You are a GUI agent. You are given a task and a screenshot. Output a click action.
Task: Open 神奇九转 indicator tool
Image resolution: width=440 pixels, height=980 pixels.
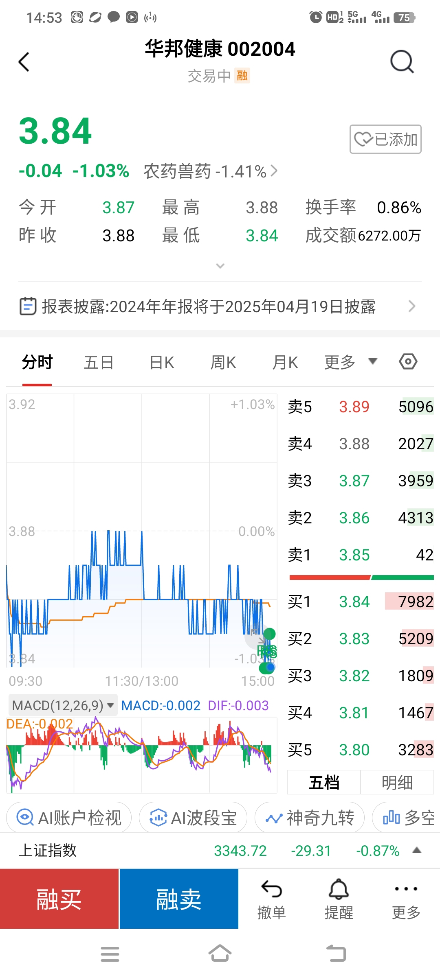click(310, 818)
